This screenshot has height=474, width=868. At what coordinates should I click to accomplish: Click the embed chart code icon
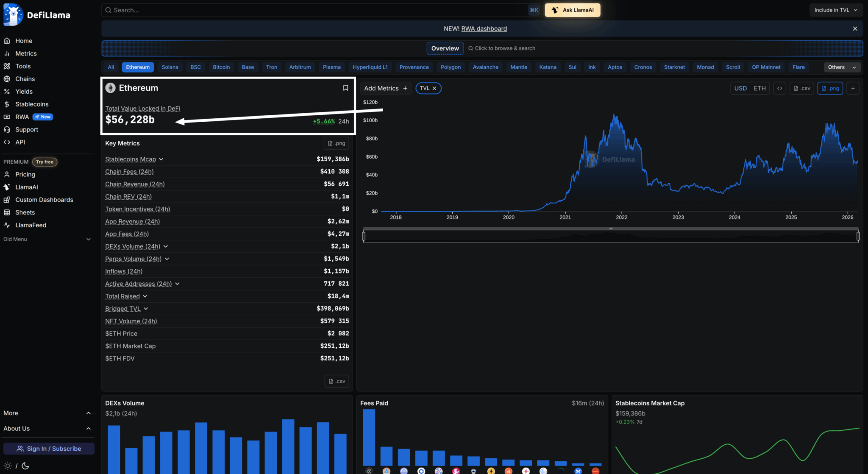779,88
